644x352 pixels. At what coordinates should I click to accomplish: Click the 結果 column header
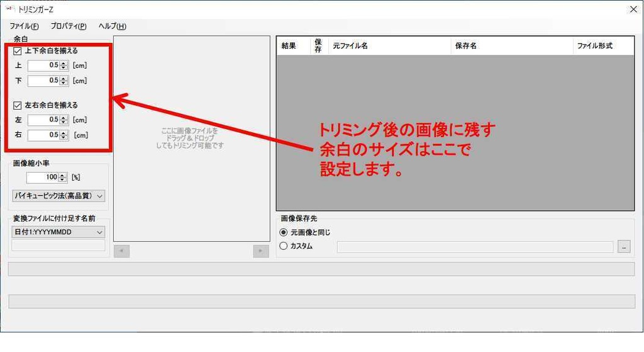pos(293,45)
